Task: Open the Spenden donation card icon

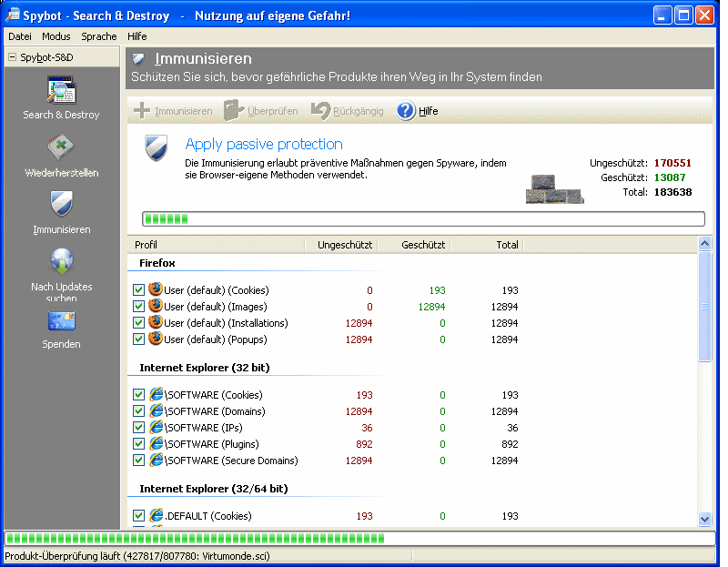Action: point(61,320)
